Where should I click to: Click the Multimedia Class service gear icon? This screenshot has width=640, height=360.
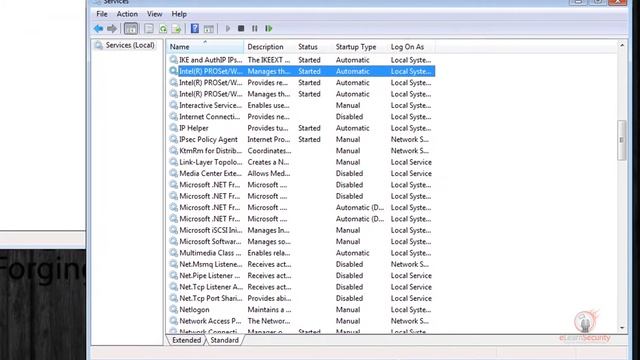click(173, 253)
